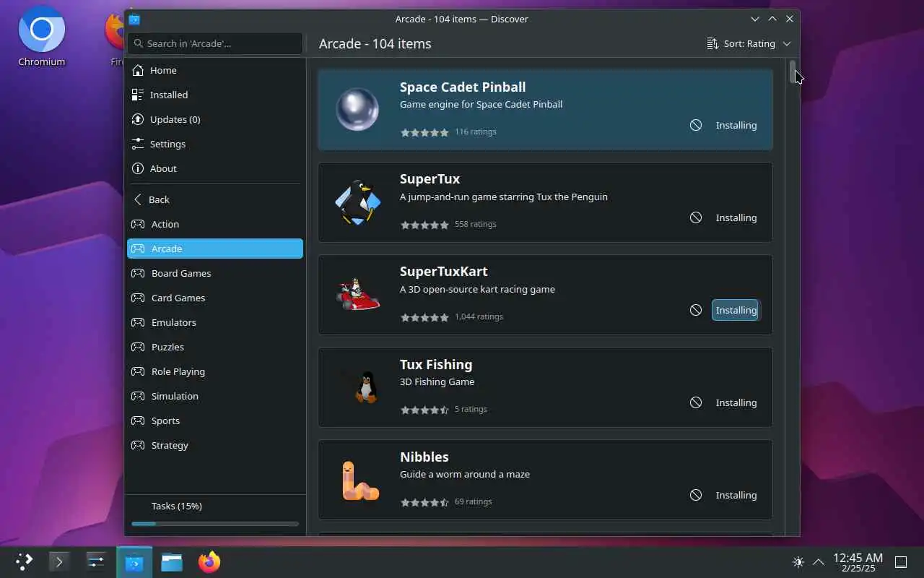Open Discover Settings from the sidebar
The image size is (924, 578).
(x=215, y=144)
